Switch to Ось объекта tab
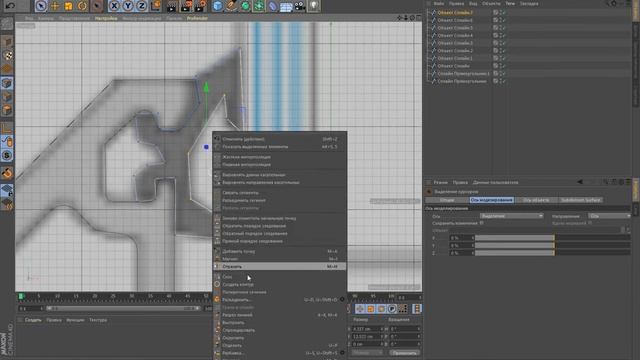 point(536,200)
